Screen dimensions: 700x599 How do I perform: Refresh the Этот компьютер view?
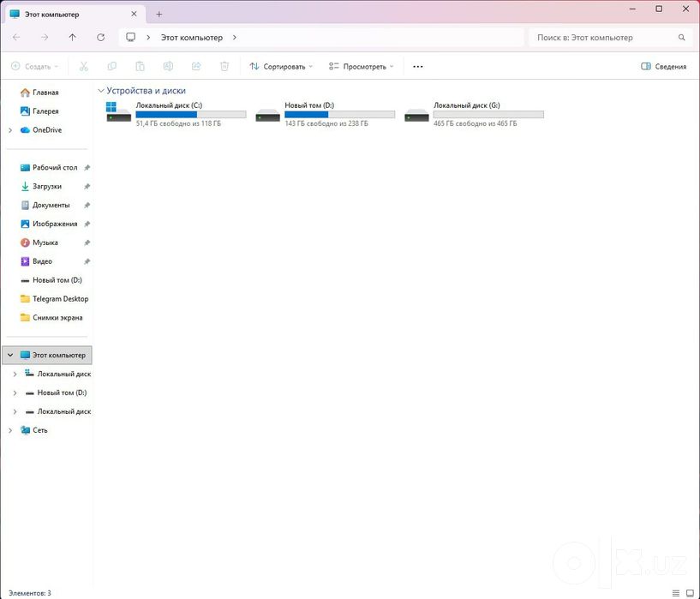(x=101, y=38)
